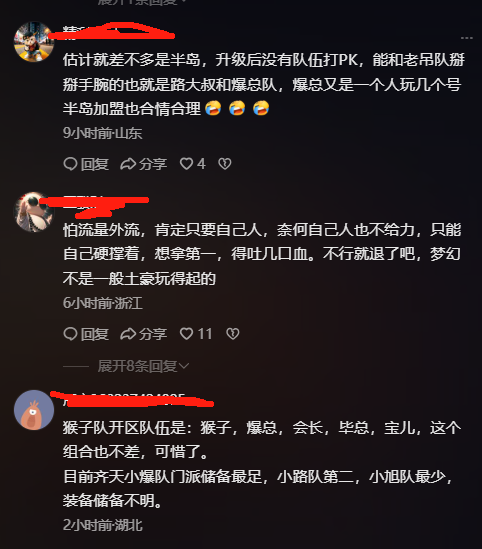Screen dimensions: 482x549
Task: Like the Shandong comment with 4 likes
Action: (192, 164)
